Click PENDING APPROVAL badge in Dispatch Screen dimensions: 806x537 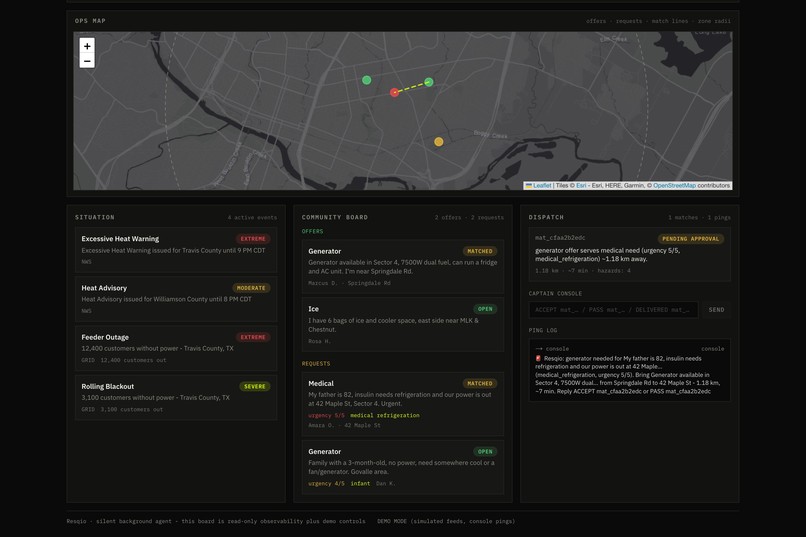pos(690,239)
